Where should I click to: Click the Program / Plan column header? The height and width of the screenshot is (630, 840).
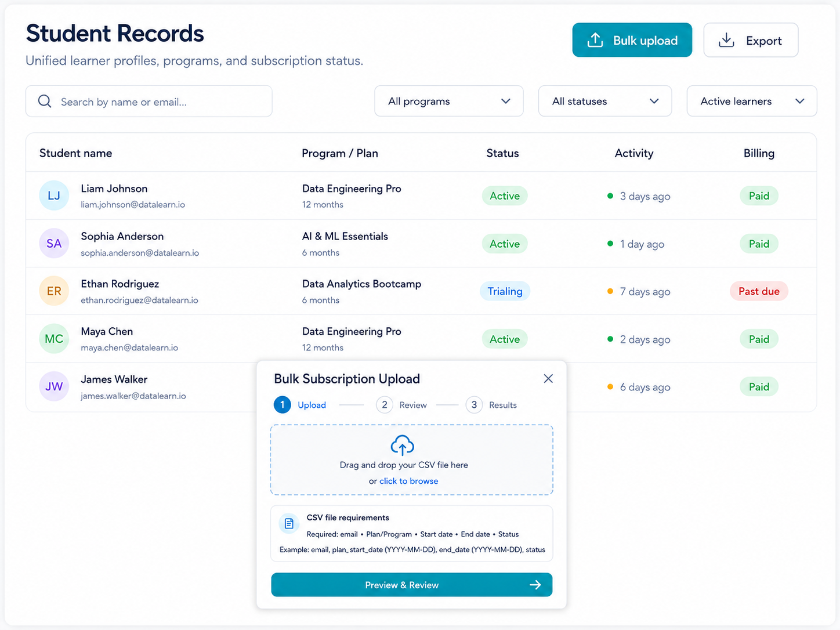[x=340, y=153]
